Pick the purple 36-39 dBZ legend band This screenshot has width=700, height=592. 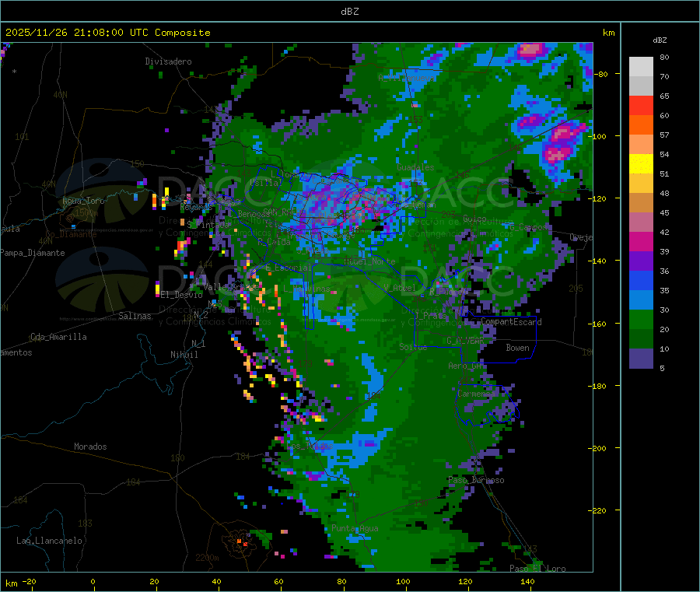coord(641,261)
